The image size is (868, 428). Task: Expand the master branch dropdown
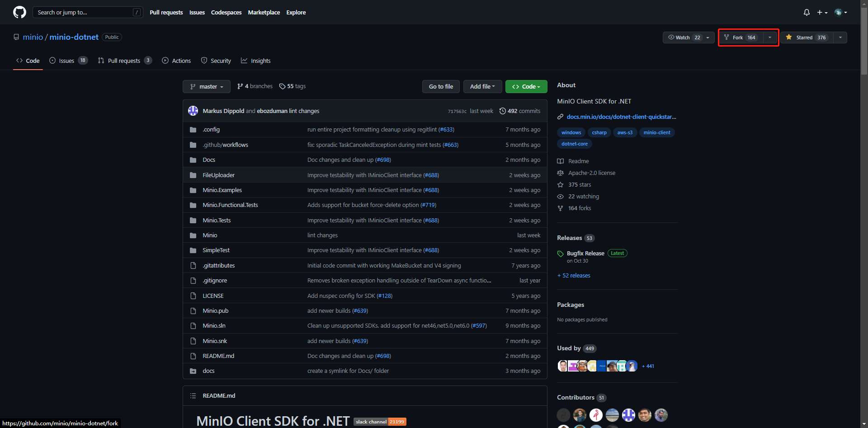point(207,87)
